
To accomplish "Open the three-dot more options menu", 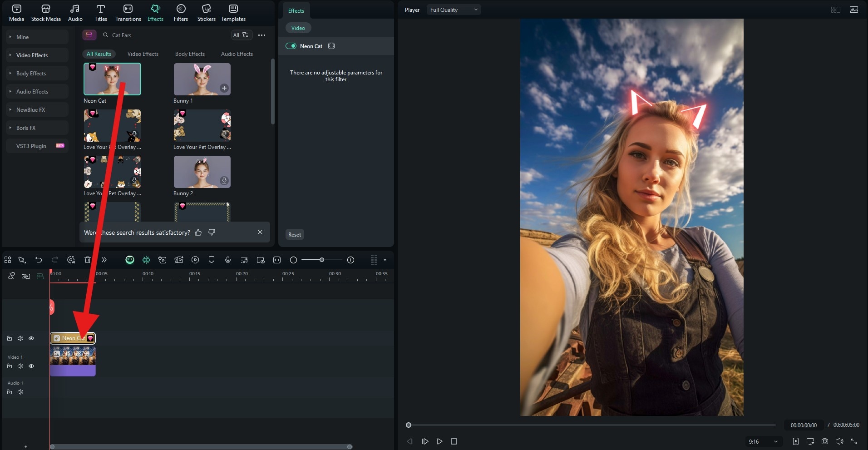I will coord(261,35).
